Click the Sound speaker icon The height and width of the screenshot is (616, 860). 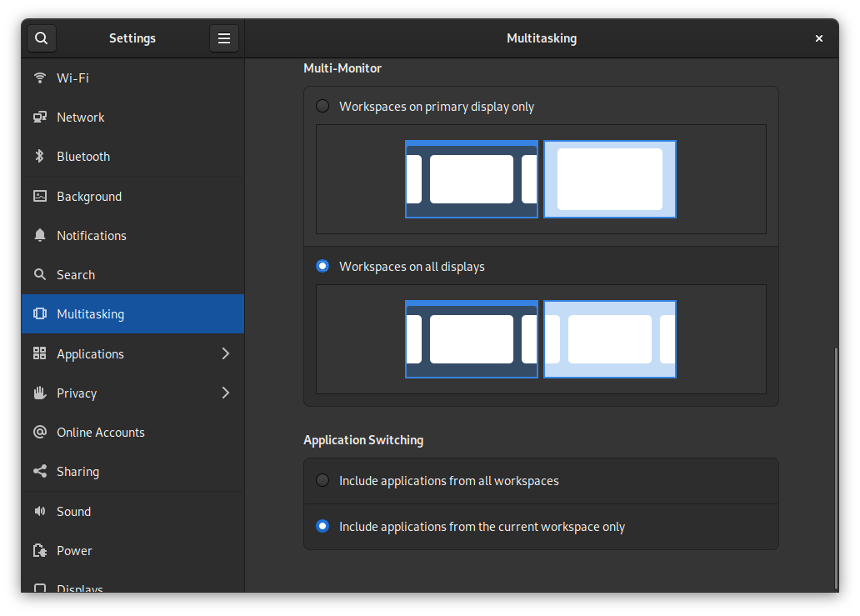(x=39, y=511)
